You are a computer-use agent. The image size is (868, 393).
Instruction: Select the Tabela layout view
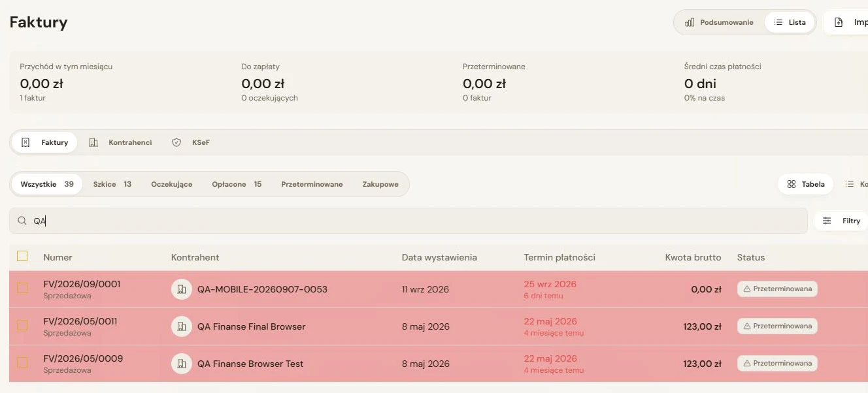(806, 184)
